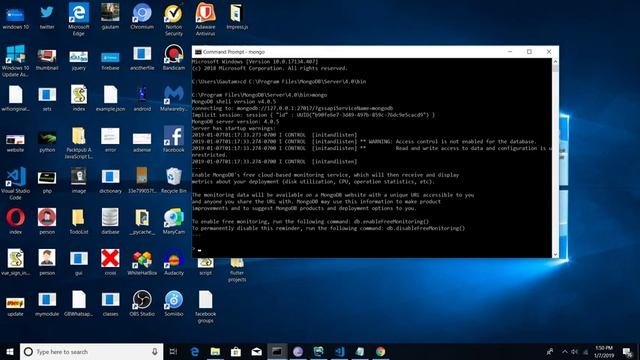
Task: Open the twitter desktop shortcut
Action: click(x=47, y=17)
